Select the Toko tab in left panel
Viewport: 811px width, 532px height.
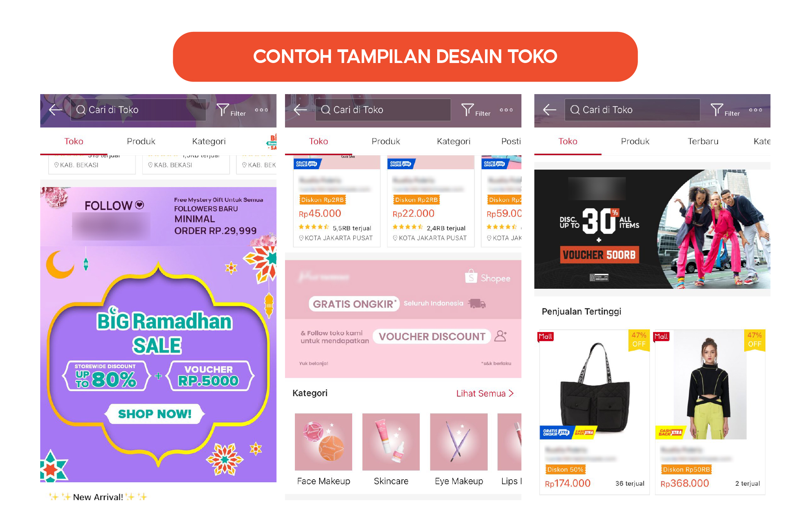74,141
